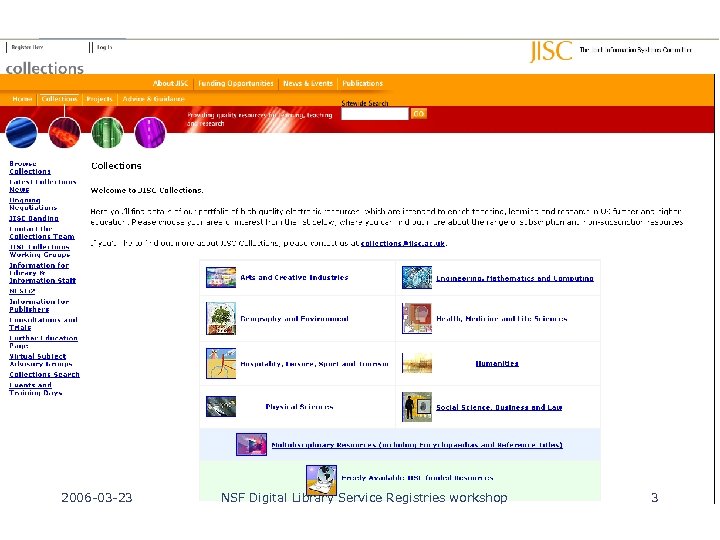The image size is (720, 540).
Task: Select the Projects tab
Action: tap(99, 99)
